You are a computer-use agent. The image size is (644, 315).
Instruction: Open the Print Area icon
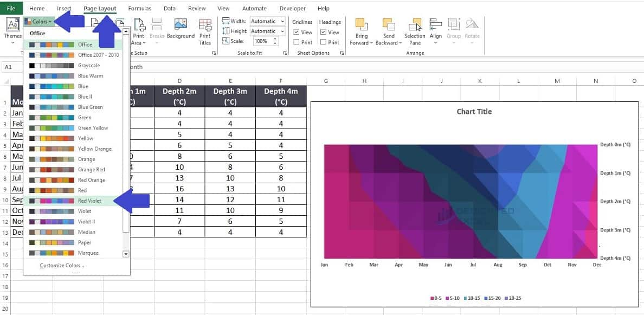(x=138, y=31)
